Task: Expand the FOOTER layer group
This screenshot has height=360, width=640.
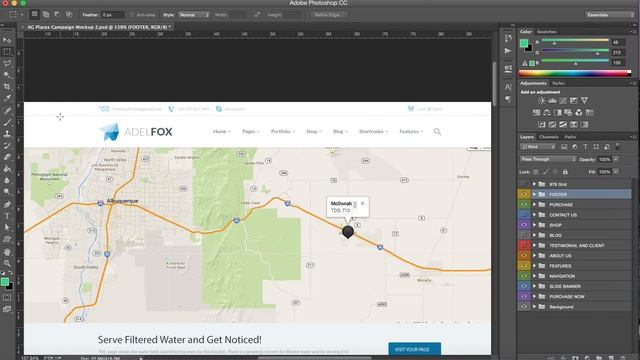Action: [x=534, y=194]
